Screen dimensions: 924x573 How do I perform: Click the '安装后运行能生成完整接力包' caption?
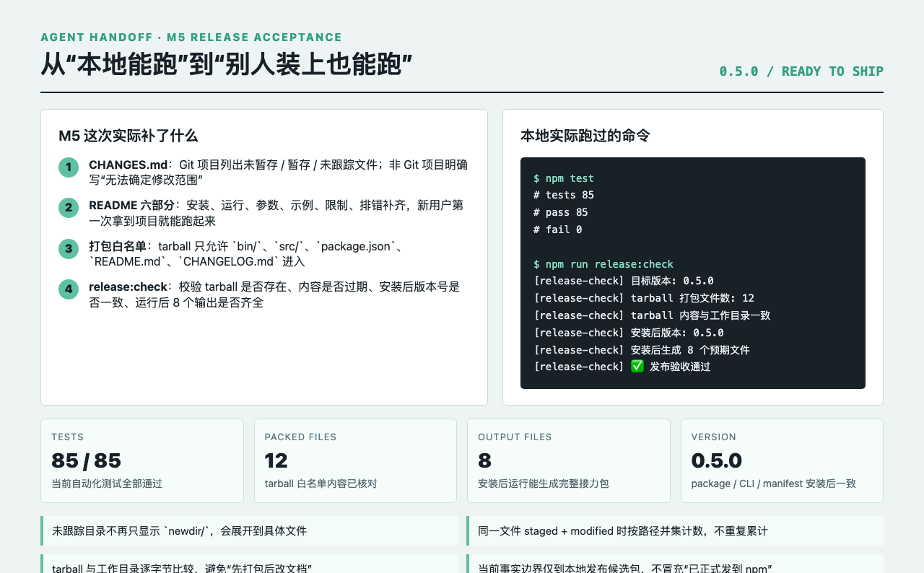(x=544, y=484)
